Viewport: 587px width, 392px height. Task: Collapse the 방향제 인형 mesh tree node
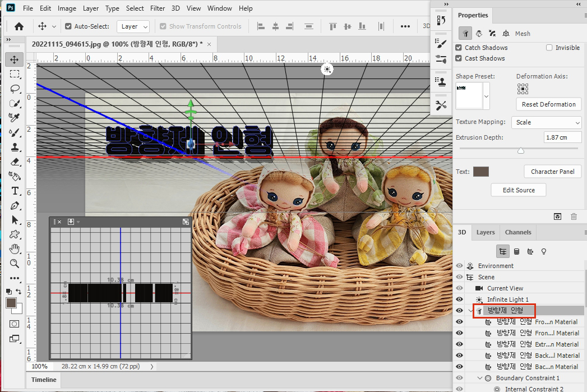(x=470, y=311)
